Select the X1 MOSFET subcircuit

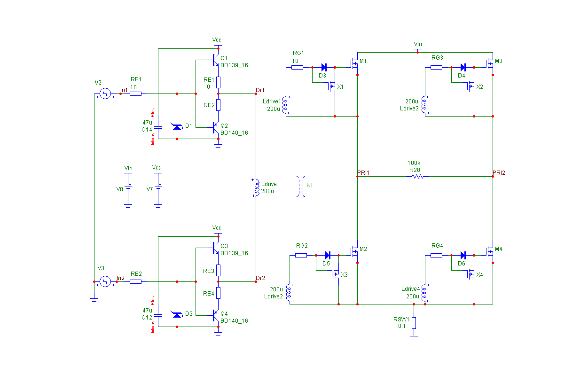(331, 86)
